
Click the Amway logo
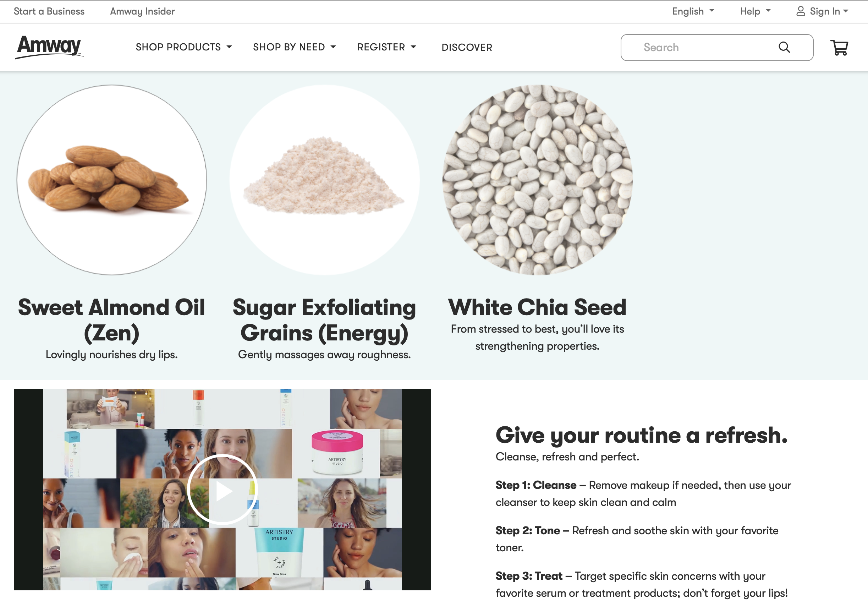[49, 47]
